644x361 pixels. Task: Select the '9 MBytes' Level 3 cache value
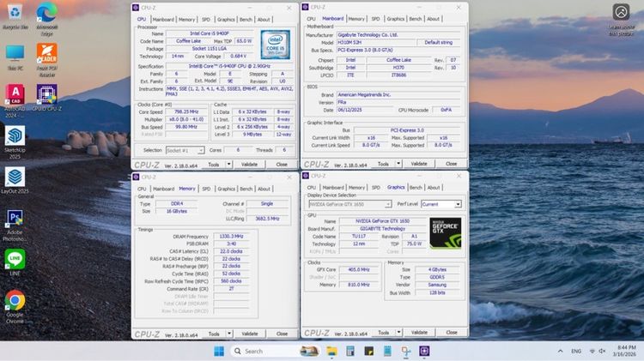[252, 135]
